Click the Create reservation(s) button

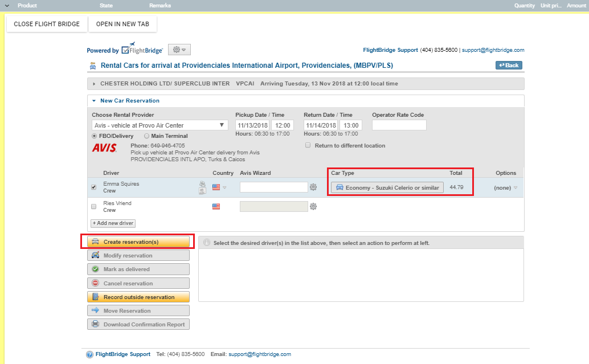[x=138, y=242]
